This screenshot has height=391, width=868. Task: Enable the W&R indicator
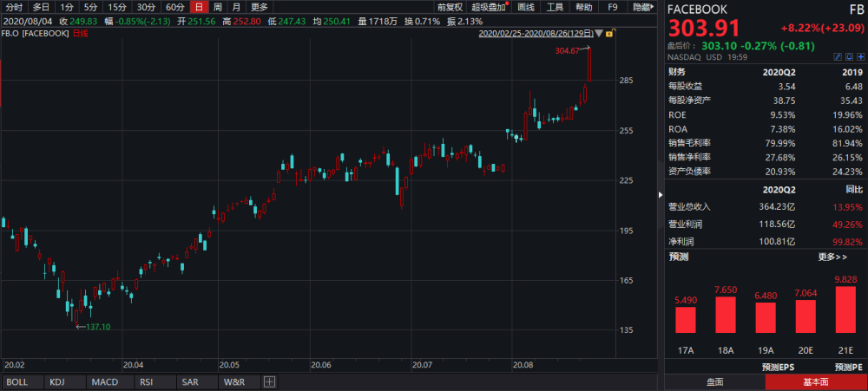[239, 381]
